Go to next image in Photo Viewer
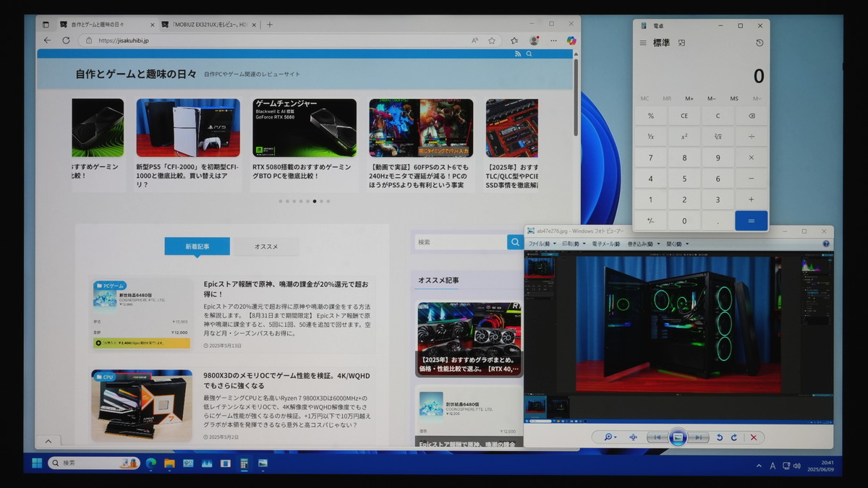 click(x=698, y=437)
